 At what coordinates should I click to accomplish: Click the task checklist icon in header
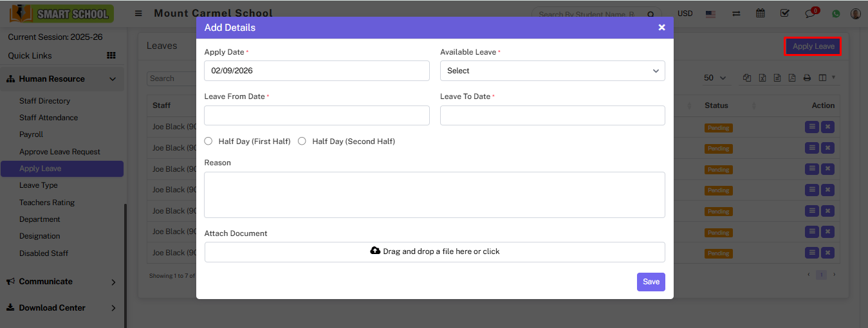click(x=785, y=14)
